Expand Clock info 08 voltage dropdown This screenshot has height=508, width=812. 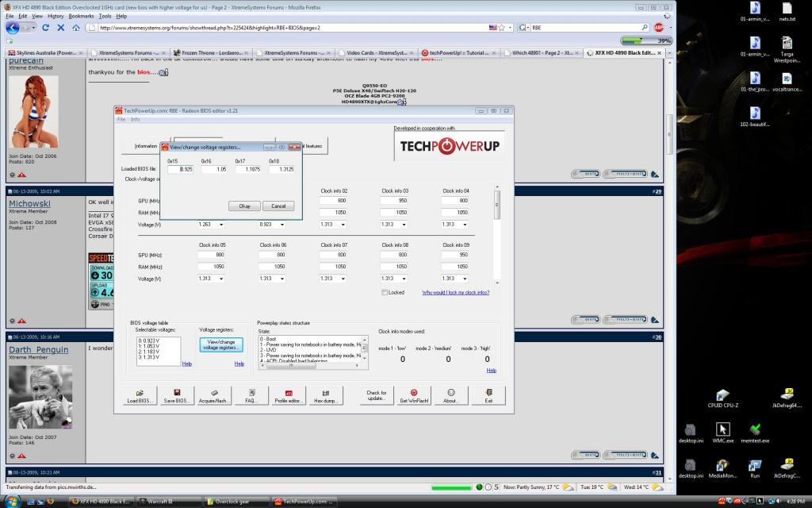coord(404,279)
